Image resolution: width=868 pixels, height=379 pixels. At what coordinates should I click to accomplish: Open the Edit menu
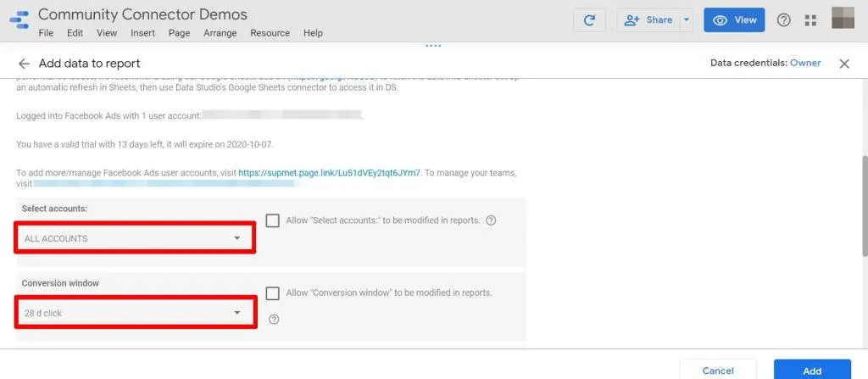coord(75,33)
